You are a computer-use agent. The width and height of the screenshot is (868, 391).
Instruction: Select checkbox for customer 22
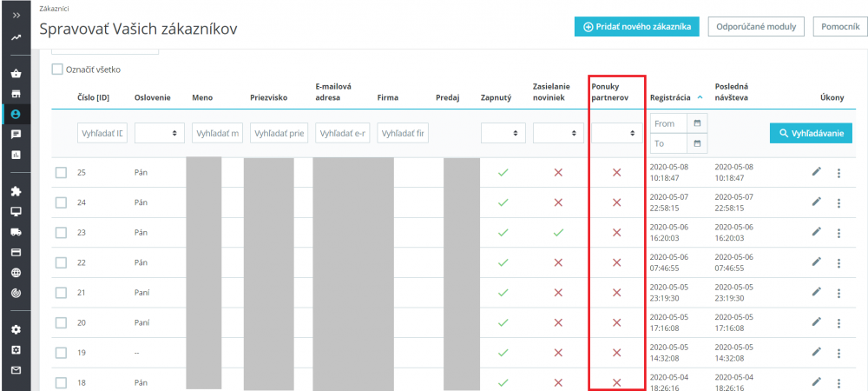tap(61, 262)
